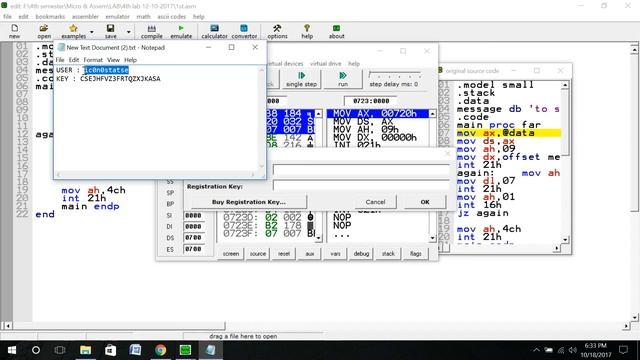Image resolution: width=640 pixels, height=360 pixels.
Task: Open the notification center icon
Action: pyautogui.click(x=623, y=350)
